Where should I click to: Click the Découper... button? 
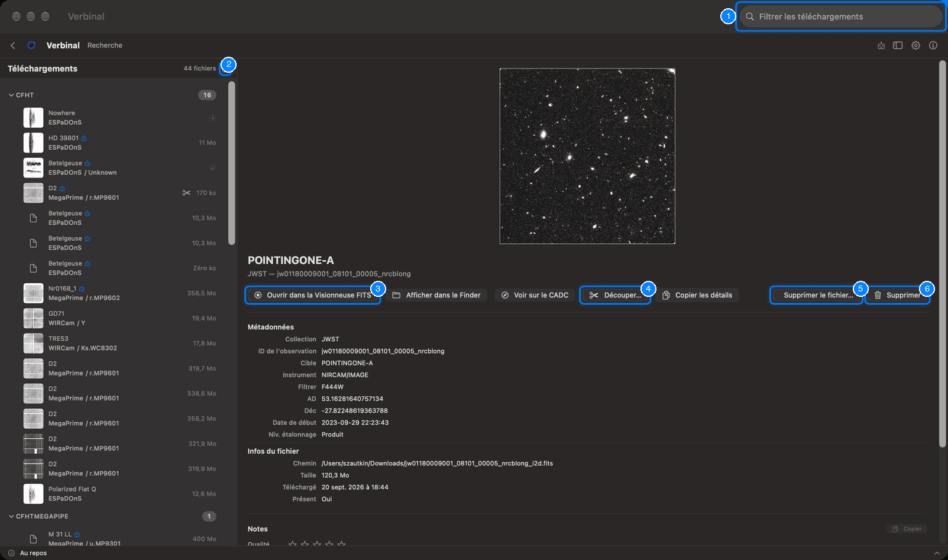[x=615, y=295]
